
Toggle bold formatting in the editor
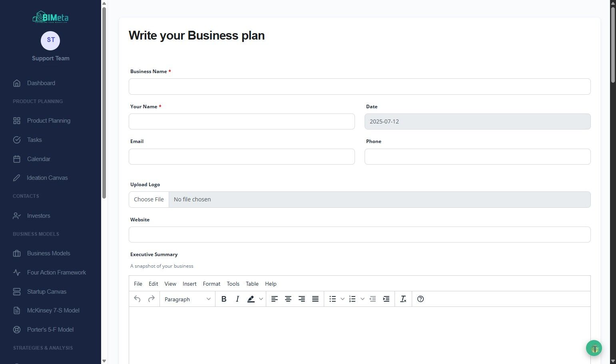[x=224, y=299]
